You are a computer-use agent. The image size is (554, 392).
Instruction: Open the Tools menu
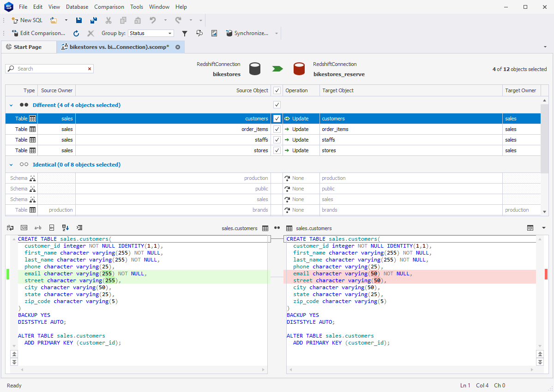coord(137,7)
